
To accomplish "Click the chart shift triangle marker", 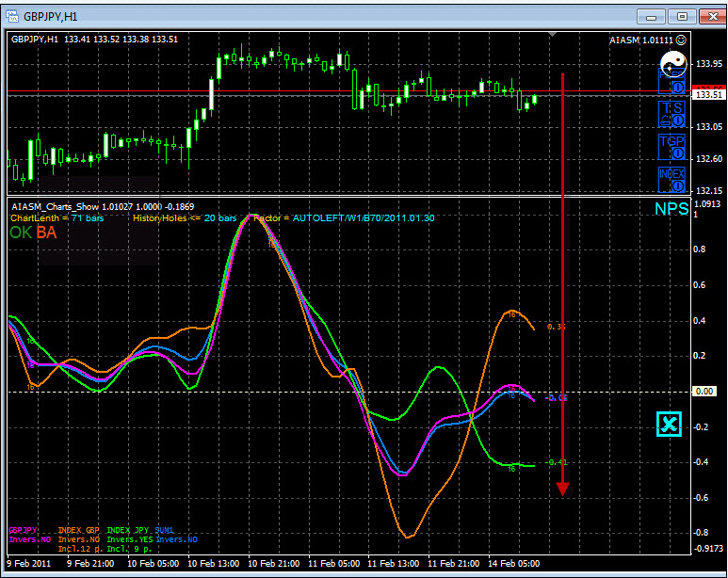I will point(552,35).
